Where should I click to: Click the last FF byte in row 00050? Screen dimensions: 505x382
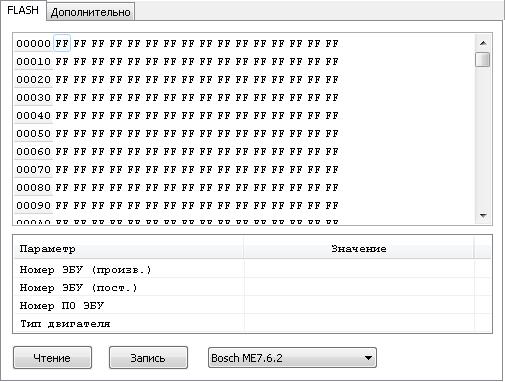332,134
